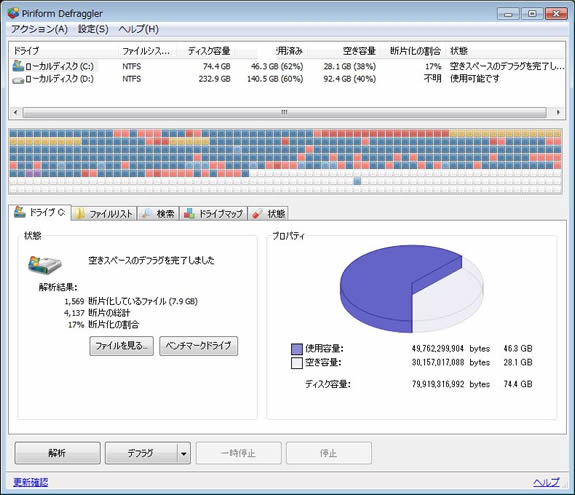The image size is (575, 495).
Task: Click the 4,137 断片の総計 line
Action: click(x=97, y=313)
